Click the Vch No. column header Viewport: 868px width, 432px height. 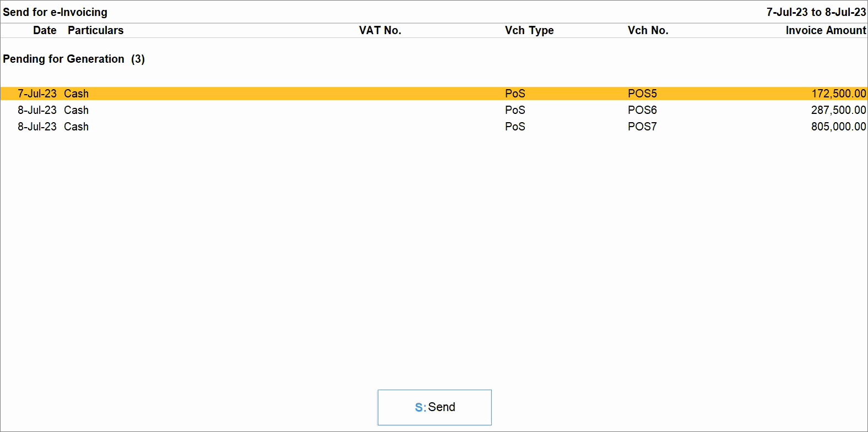pyautogui.click(x=648, y=30)
